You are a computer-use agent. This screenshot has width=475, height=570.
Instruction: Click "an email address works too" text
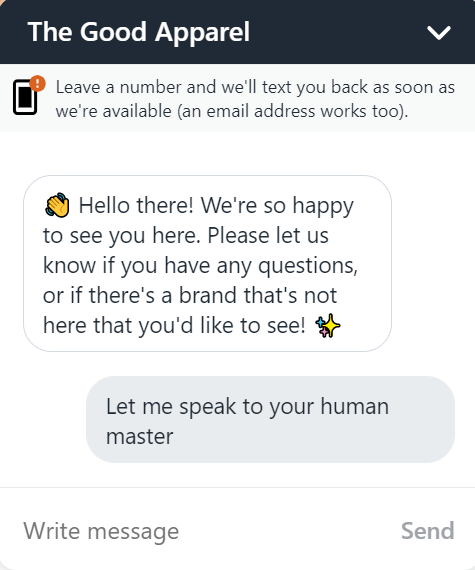(x=290, y=111)
